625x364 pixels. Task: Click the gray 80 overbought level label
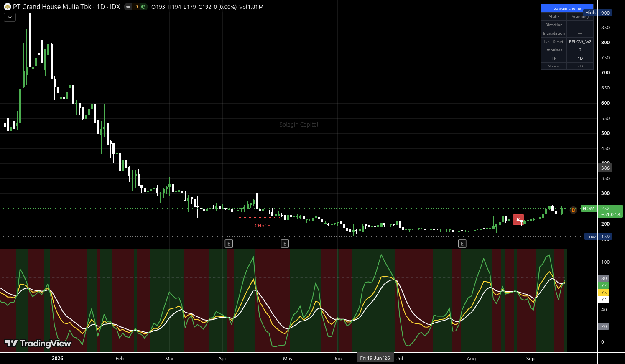[604, 278]
